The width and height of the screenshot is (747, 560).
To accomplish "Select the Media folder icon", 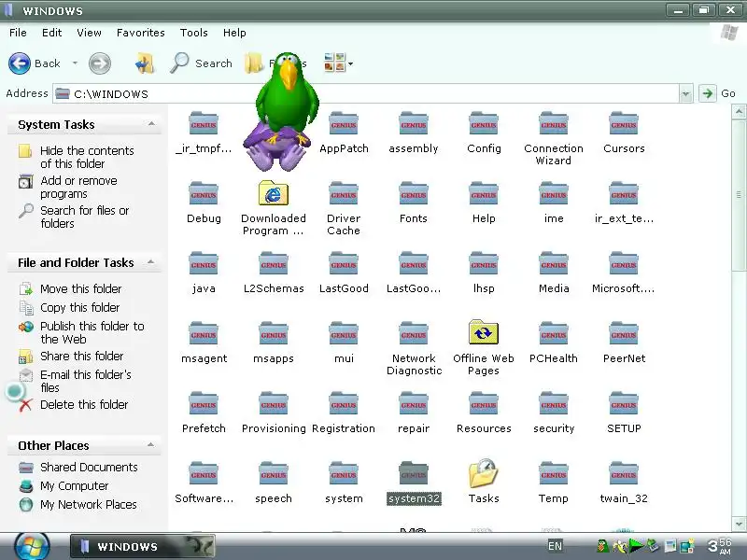I will point(554,263).
